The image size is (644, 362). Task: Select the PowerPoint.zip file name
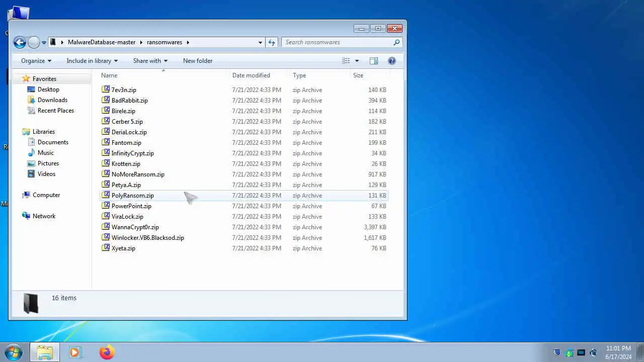pos(131,206)
